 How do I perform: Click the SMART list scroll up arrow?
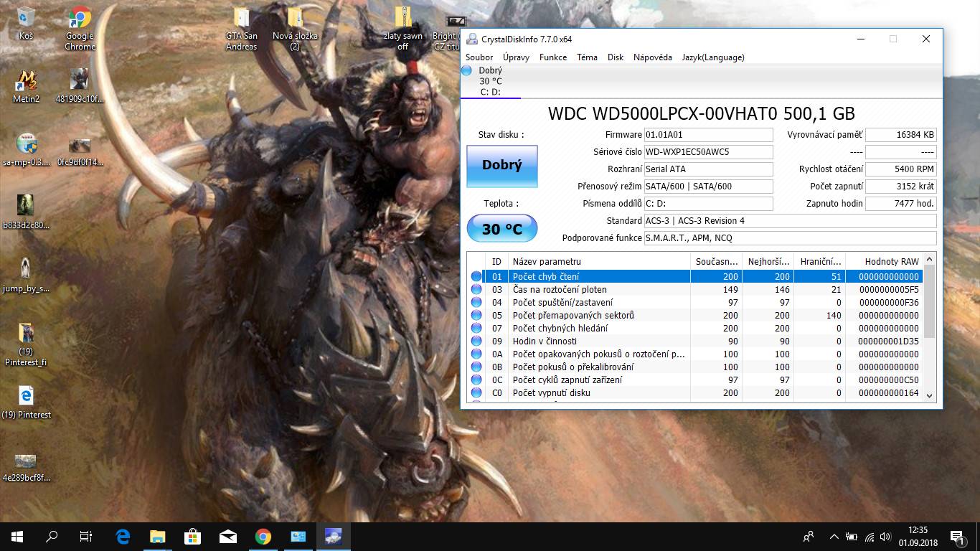930,259
